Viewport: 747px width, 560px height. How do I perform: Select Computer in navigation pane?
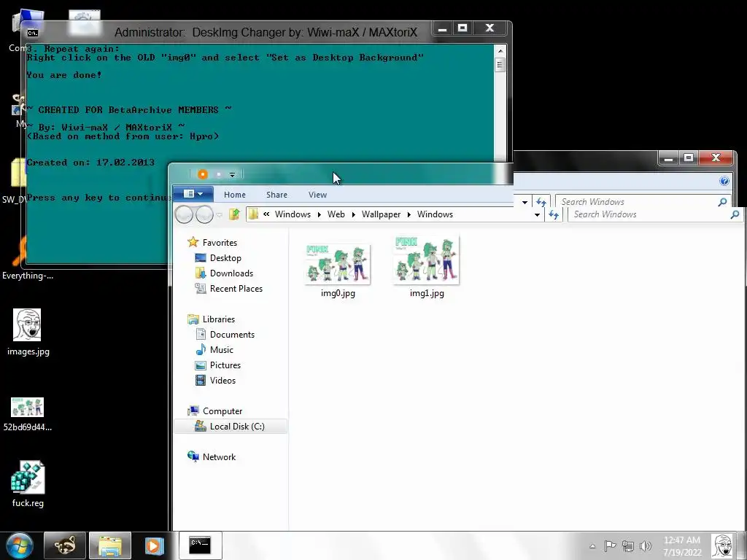[215, 411]
